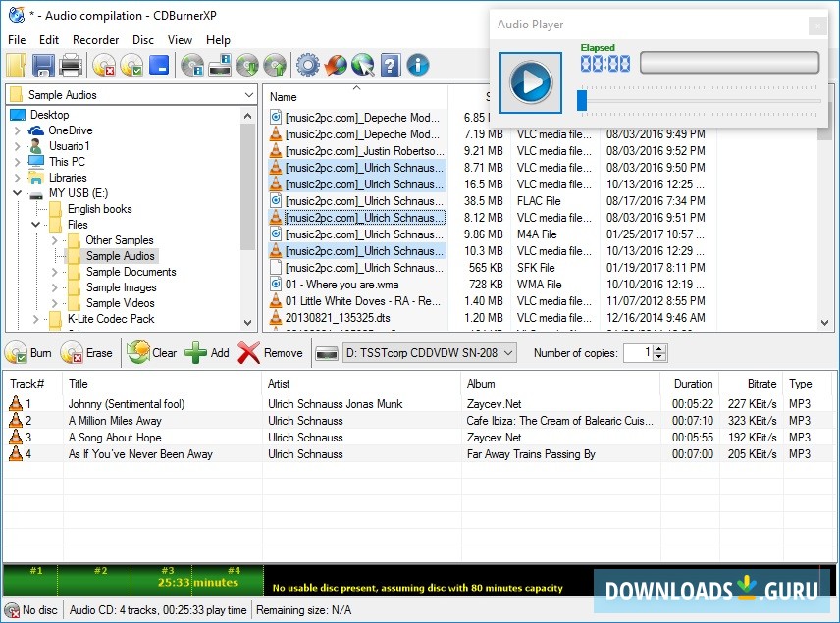Show disc information with the disc info icon
840x623 pixels.
tap(192, 66)
